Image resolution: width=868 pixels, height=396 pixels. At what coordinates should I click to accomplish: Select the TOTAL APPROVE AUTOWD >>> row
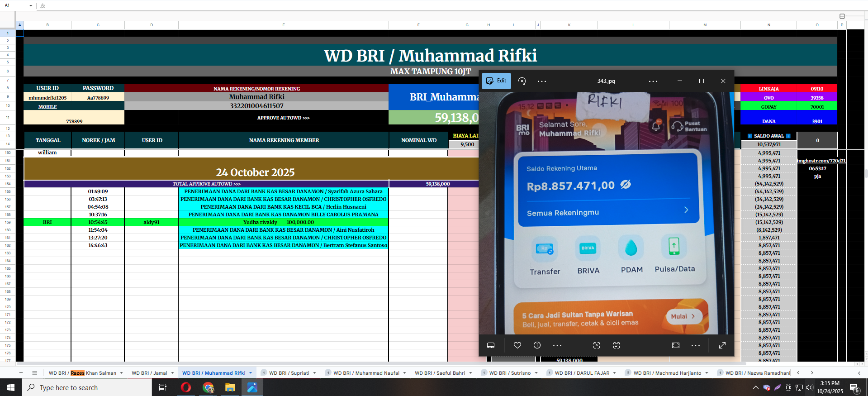(206, 184)
